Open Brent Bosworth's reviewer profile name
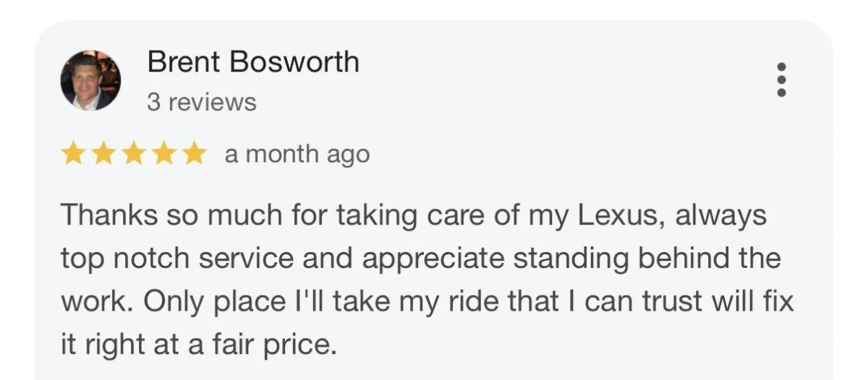Viewport: 868px width, 380px height. click(253, 62)
